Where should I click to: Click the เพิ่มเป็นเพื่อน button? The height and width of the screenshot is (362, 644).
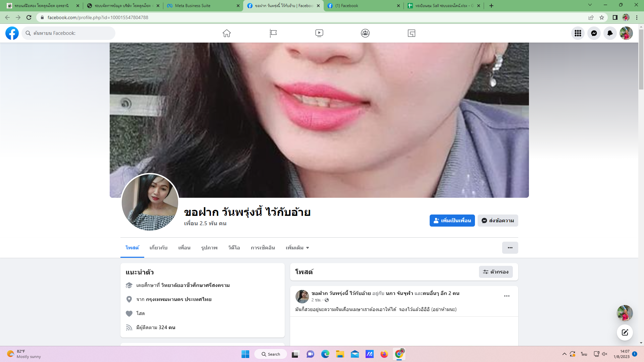pos(452,221)
